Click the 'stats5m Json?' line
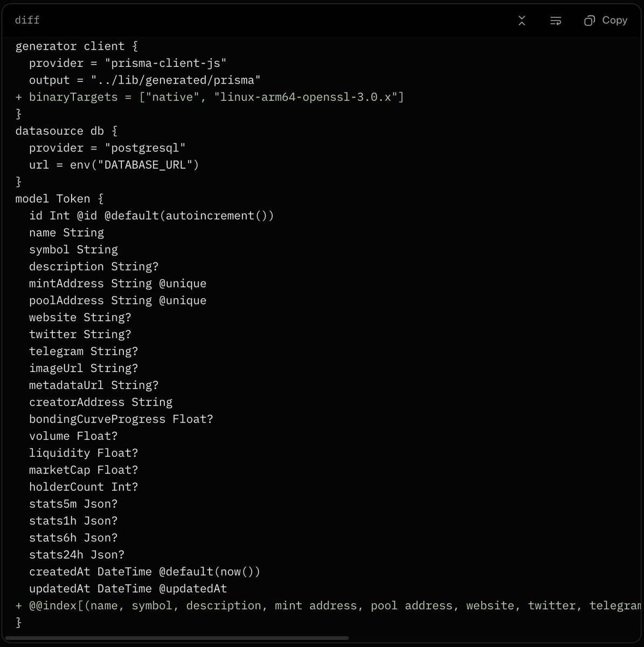This screenshot has width=644, height=647. coord(73,505)
